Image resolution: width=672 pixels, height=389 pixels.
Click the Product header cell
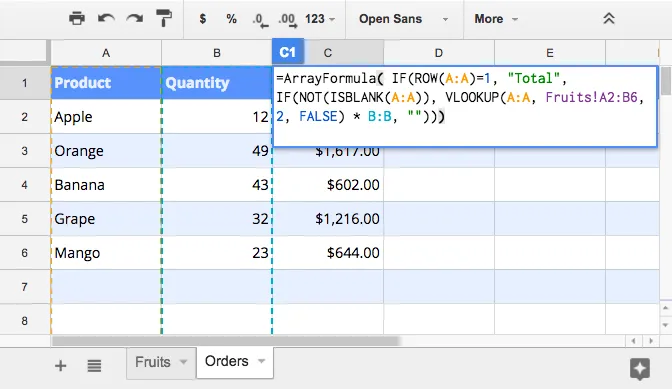tap(106, 83)
